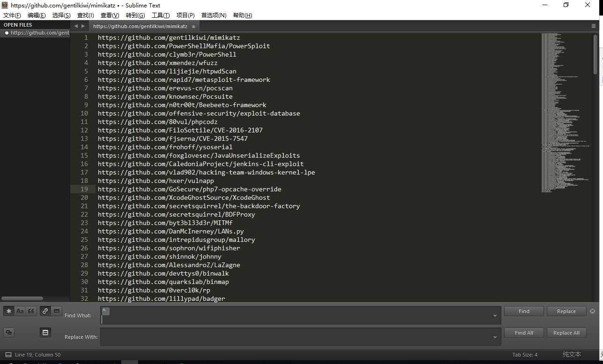Click the frohoff/ysoserial URL line
This screenshot has height=364, width=603.
pos(165,147)
